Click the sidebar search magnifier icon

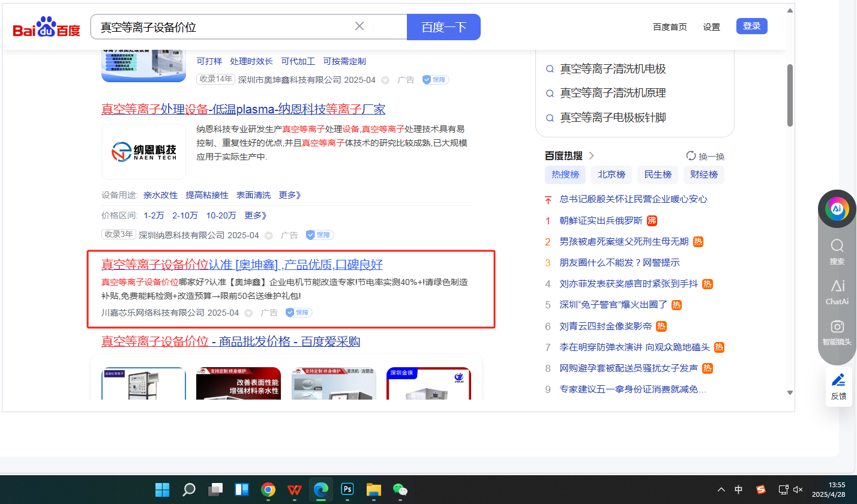tap(837, 245)
